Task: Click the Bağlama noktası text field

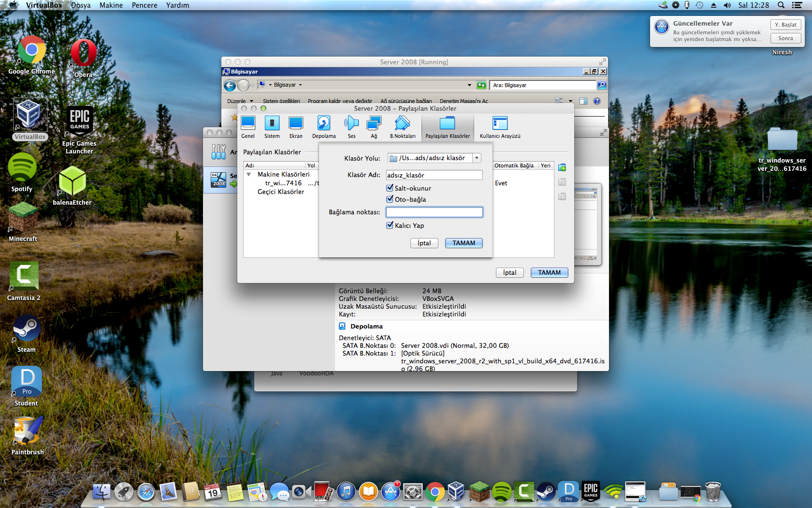Action: tap(434, 212)
